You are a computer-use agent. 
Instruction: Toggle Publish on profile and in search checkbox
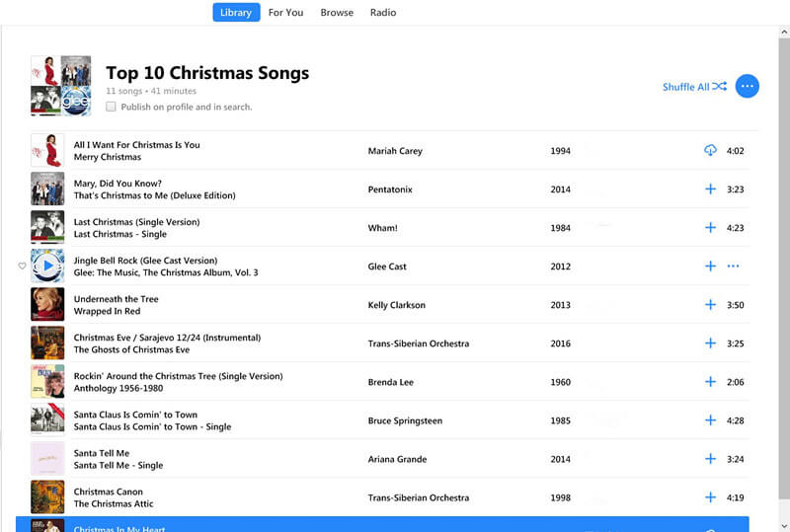[x=111, y=107]
